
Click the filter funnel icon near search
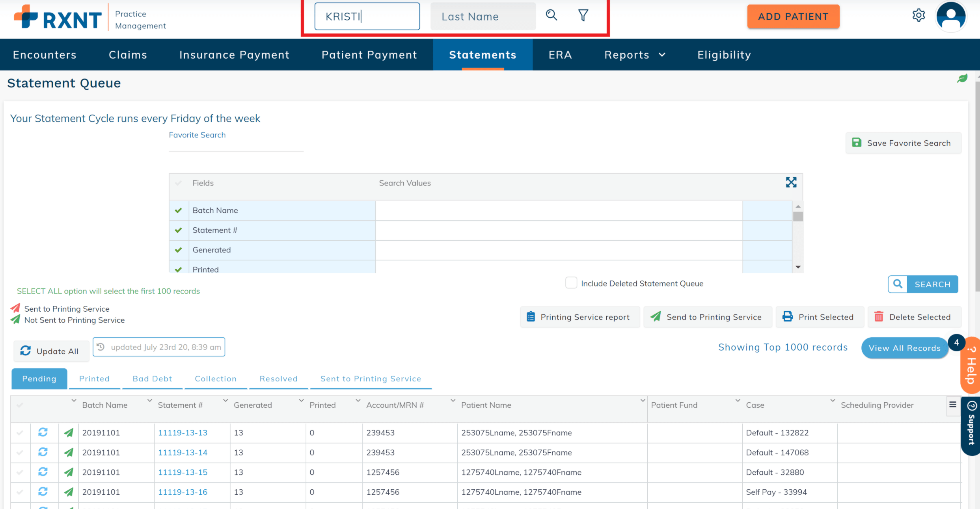click(x=583, y=16)
